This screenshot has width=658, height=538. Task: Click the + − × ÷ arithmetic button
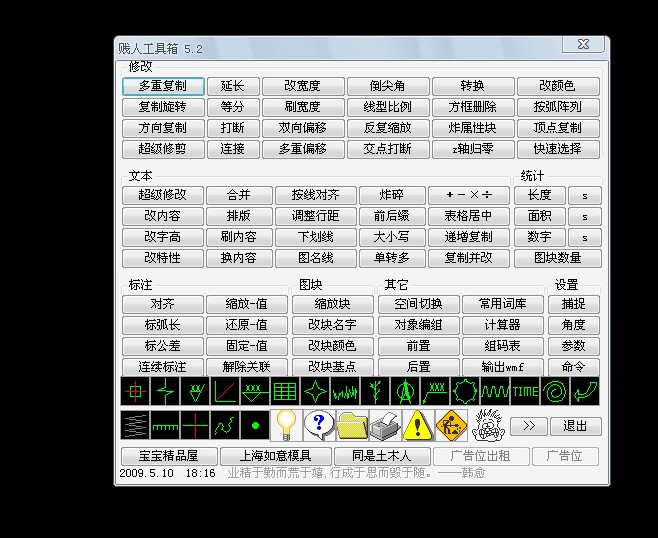coord(469,195)
